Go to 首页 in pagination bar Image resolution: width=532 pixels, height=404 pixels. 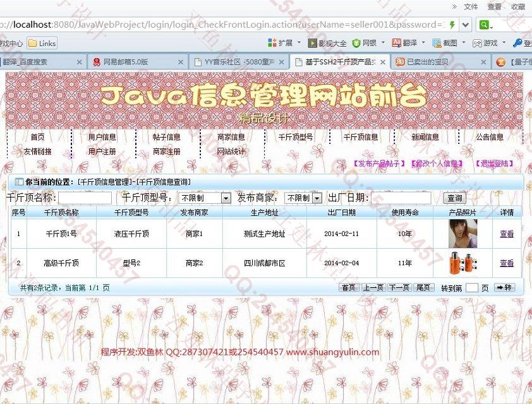pos(349,287)
